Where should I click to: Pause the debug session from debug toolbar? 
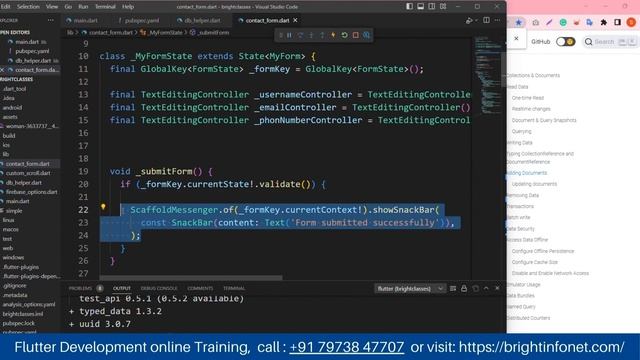click(x=289, y=35)
